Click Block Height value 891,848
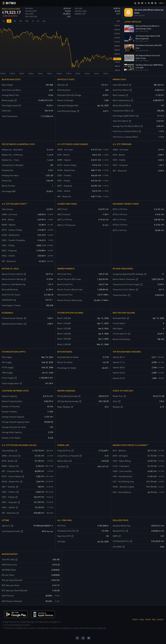 (50, 85)
